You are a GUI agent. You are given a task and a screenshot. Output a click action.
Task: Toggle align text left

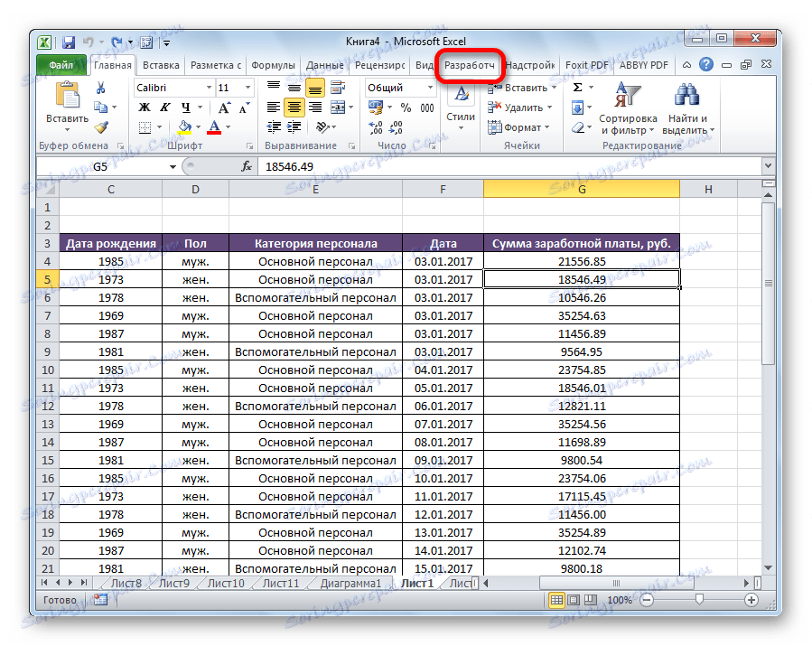point(274,108)
